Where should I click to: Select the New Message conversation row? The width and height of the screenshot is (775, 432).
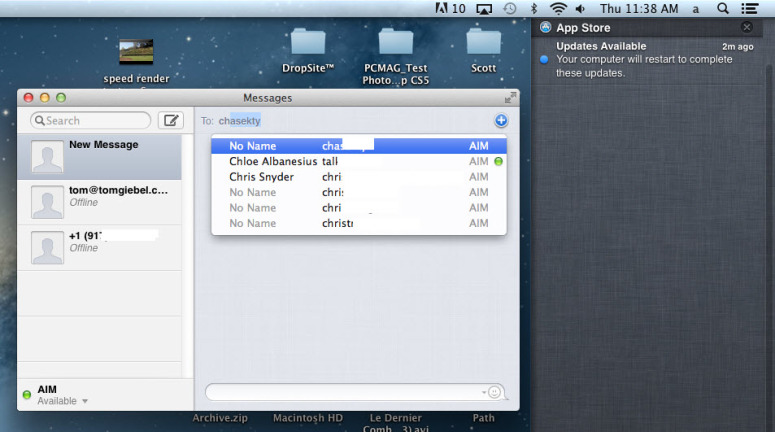point(99,157)
